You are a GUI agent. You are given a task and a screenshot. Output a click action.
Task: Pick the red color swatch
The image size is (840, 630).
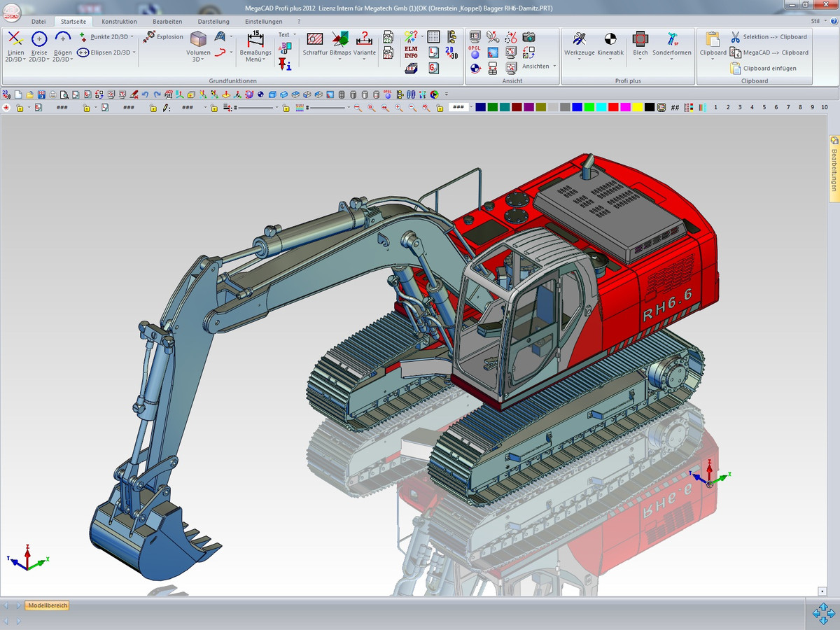(612, 107)
